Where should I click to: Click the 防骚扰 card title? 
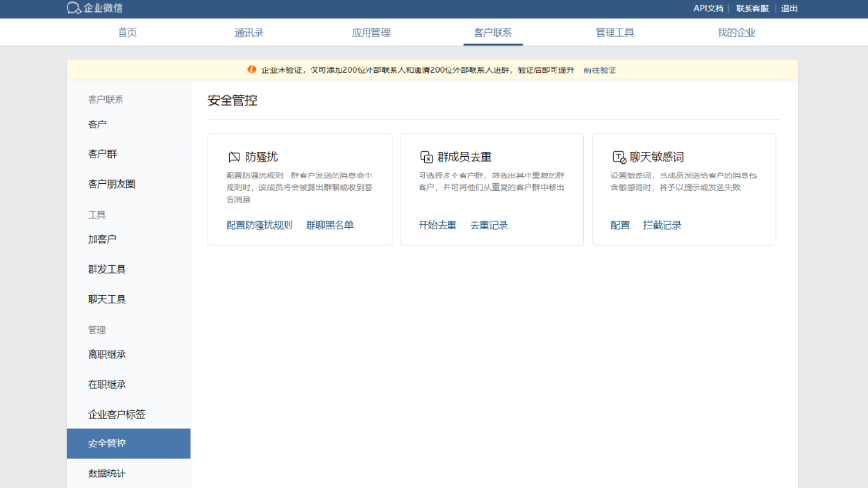261,157
